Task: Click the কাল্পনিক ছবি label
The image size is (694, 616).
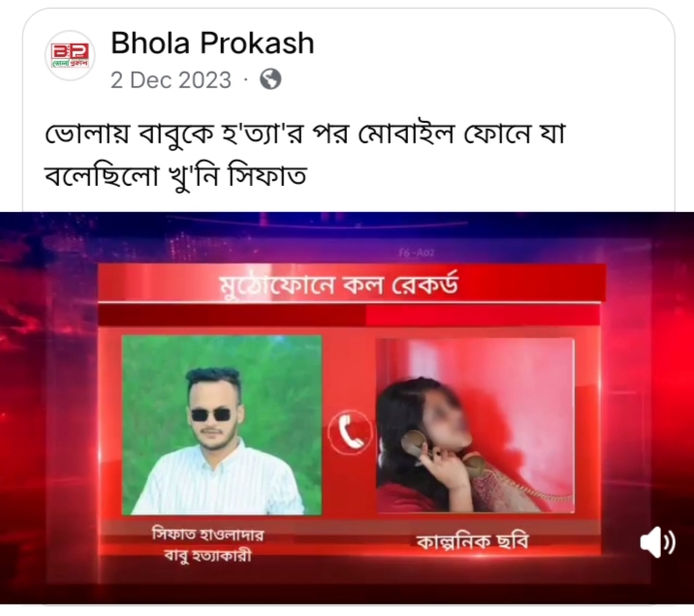Action: click(473, 541)
